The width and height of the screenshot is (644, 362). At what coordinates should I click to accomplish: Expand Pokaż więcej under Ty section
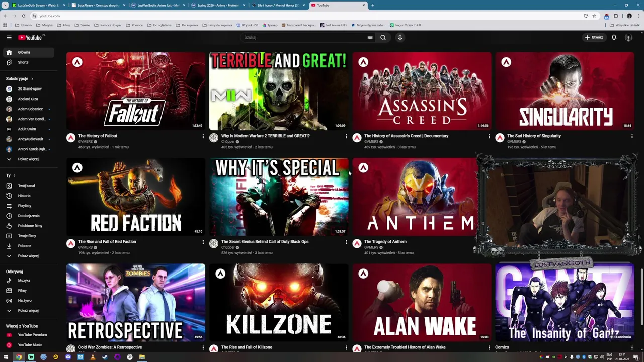point(28,256)
